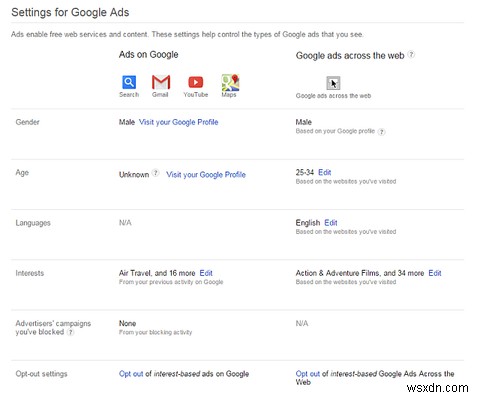The width and height of the screenshot is (480, 398).
Task: Open help icon beside Advertisers' campaigns you've blocked
Action: coord(70,332)
